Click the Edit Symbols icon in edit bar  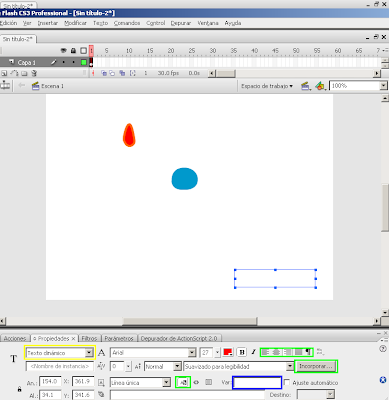[320, 86]
